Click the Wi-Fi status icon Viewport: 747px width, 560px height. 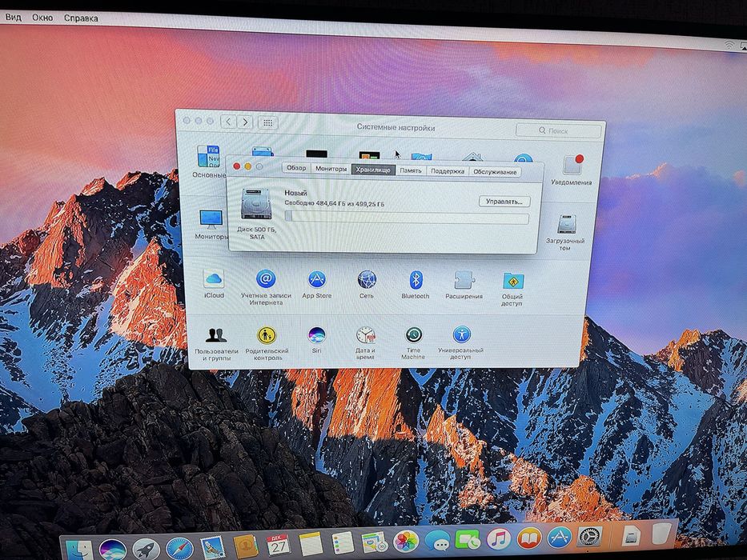coord(729,45)
